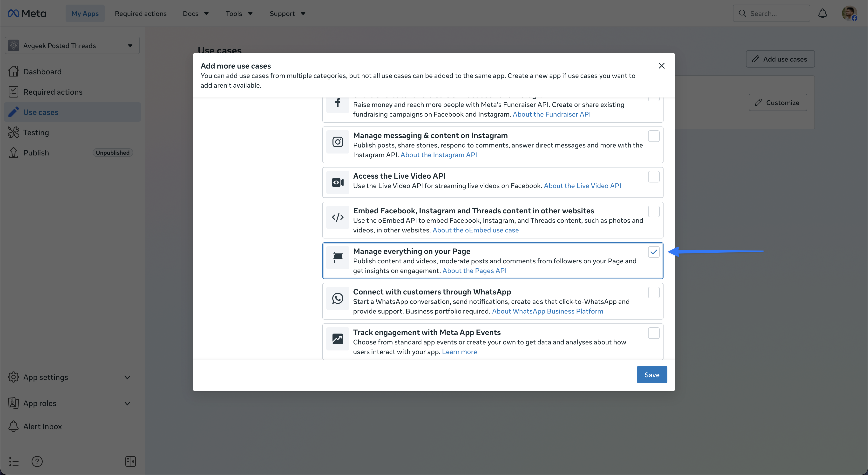Viewport: 868px width, 475px height.
Task: Open Required actions in the sidebar
Action: click(x=72, y=92)
